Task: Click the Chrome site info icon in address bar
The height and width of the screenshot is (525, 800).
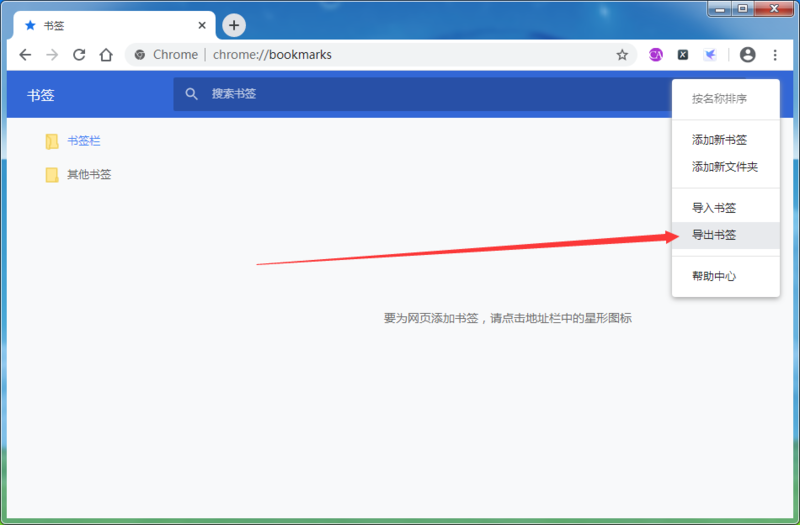Action: point(140,55)
